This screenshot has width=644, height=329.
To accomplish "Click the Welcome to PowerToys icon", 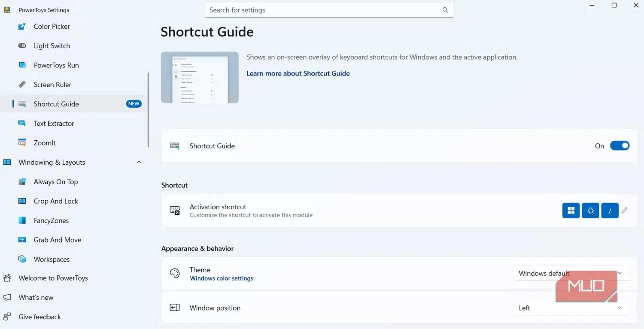I will tap(7, 278).
